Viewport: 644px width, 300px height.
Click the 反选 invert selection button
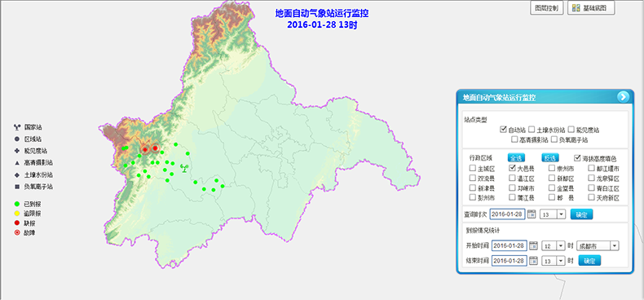pos(550,158)
